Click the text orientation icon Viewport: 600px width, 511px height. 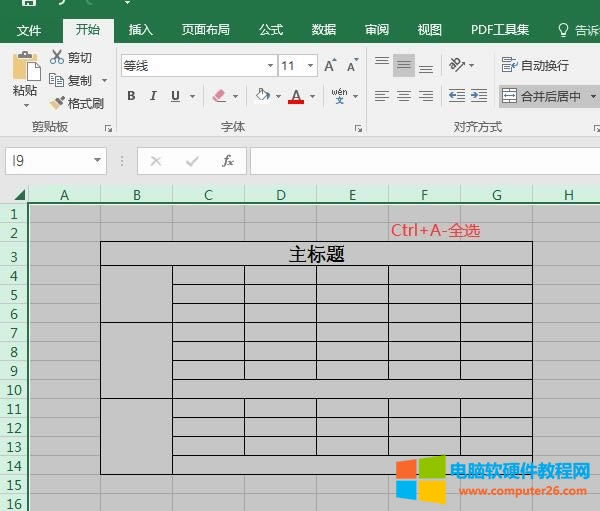[457, 65]
